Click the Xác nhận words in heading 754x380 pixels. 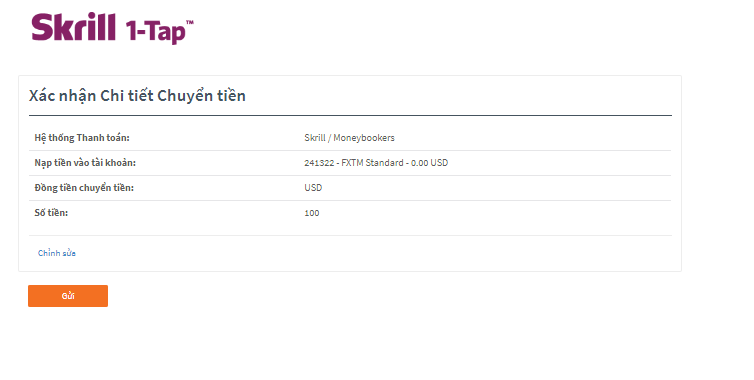click(63, 96)
